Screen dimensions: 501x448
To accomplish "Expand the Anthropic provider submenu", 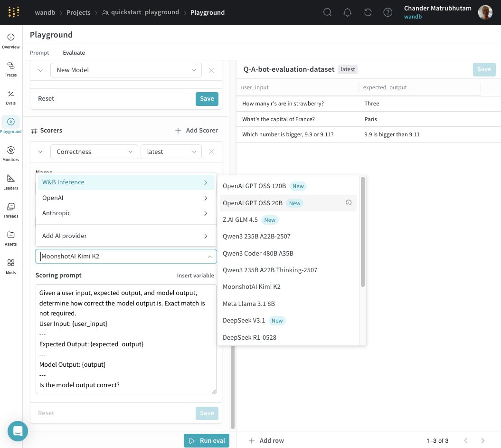I will point(126,213).
